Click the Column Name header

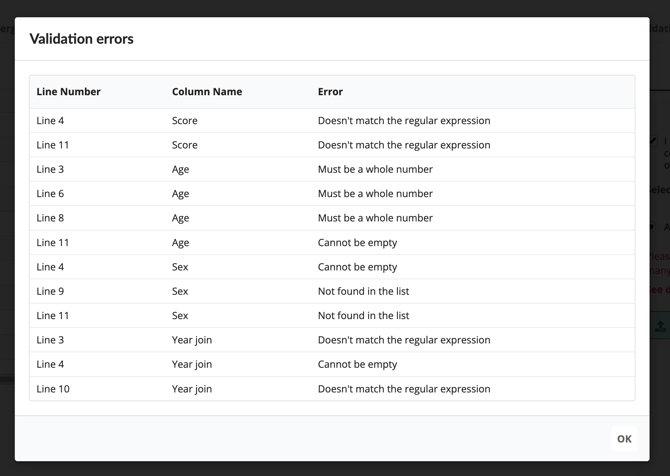tap(207, 92)
